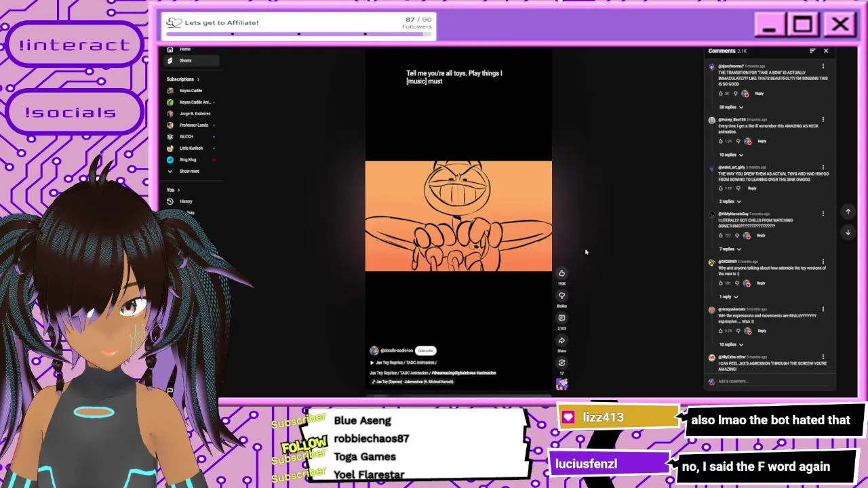This screenshot has width=868, height=488.
Task: Open the Jax Toy (Reprise) sound link
Action: pos(412,382)
